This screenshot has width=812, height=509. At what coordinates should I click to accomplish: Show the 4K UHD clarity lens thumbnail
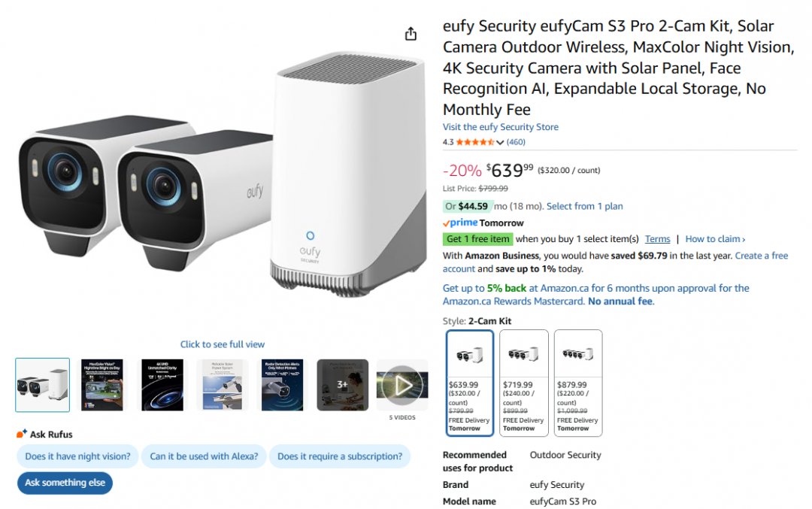(162, 385)
